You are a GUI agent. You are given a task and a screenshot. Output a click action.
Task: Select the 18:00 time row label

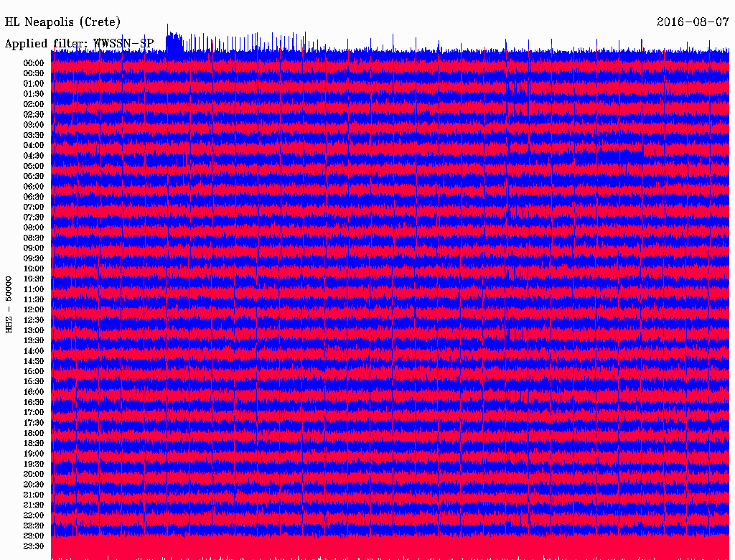[x=34, y=434]
